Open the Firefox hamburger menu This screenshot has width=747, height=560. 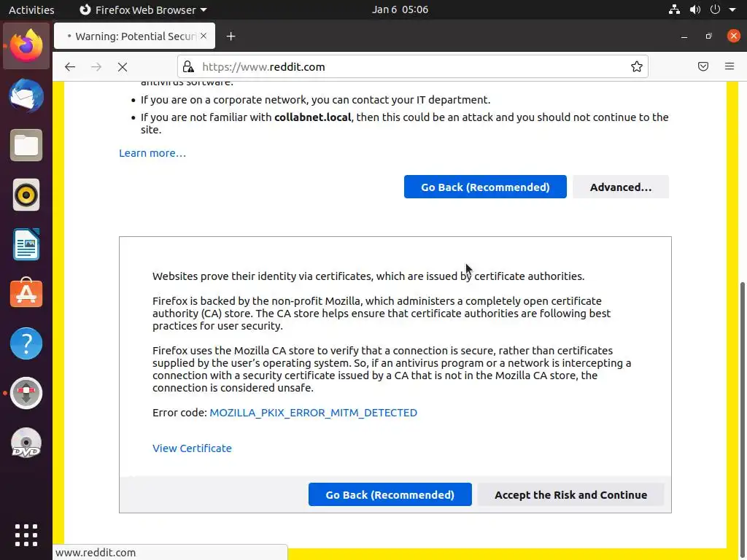tap(729, 66)
